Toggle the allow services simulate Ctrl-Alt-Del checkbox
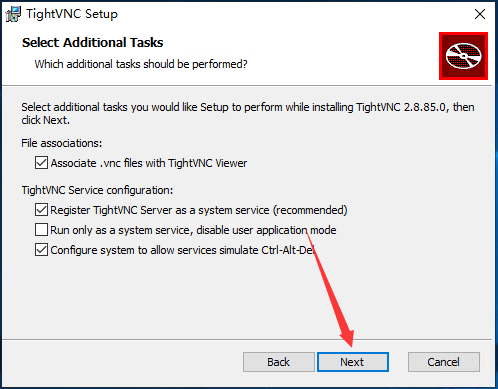This screenshot has height=389, width=498. [x=41, y=250]
